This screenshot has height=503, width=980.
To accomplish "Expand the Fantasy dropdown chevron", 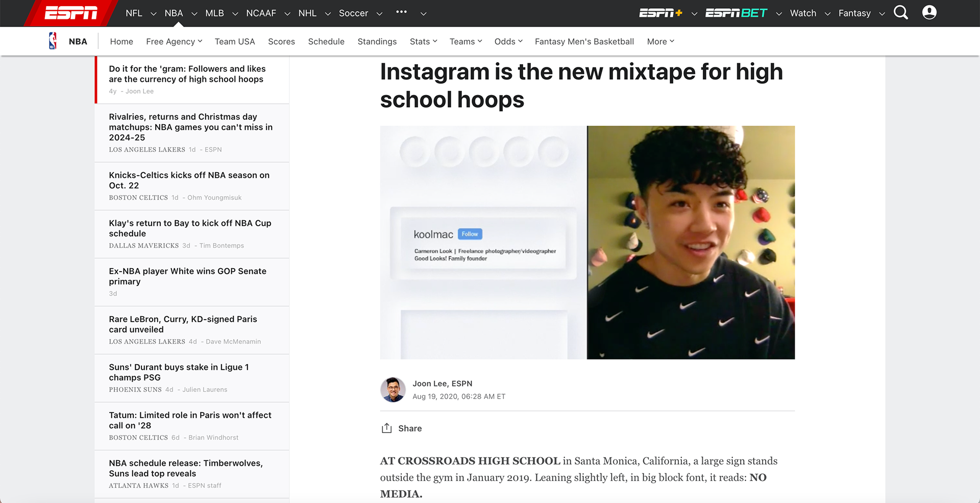I will pyautogui.click(x=882, y=14).
